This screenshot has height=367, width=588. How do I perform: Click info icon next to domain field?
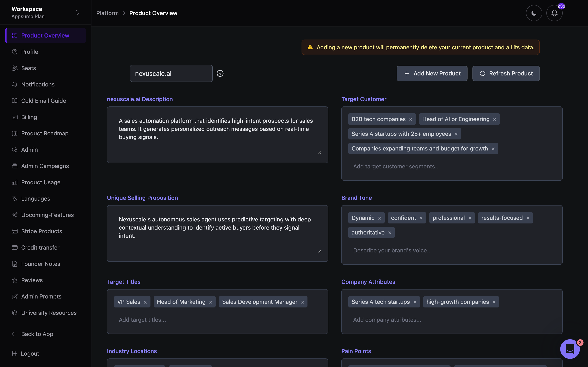pyautogui.click(x=220, y=73)
